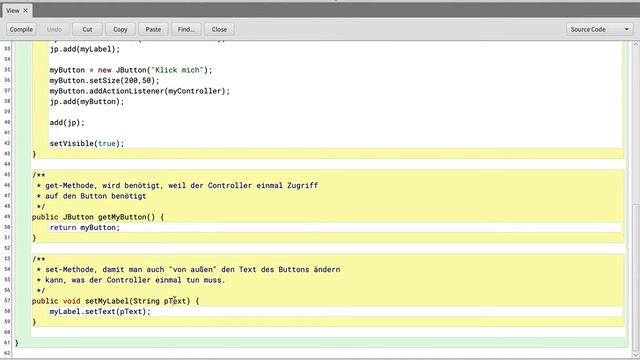
Task: Click the line 'myButton.addActionListener(myController);'
Action: pyautogui.click(x=140, y=91)
